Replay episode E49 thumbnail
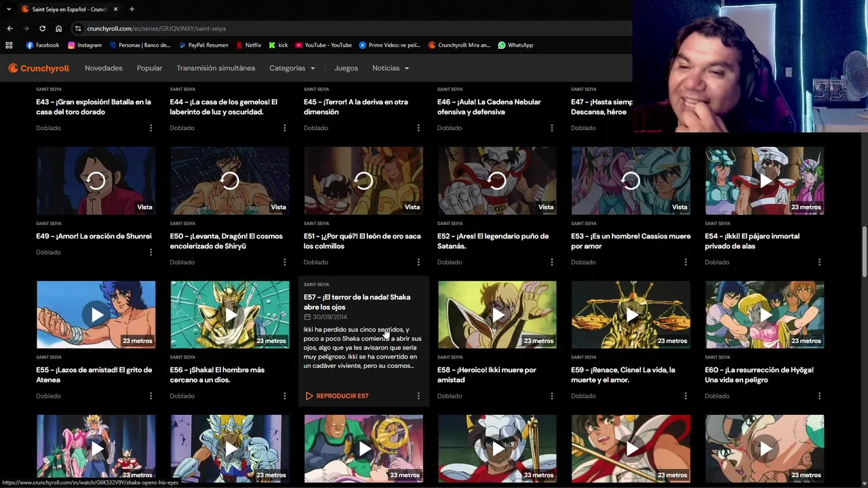The height and width of the screenshot is (488, 868). (96, 181)
